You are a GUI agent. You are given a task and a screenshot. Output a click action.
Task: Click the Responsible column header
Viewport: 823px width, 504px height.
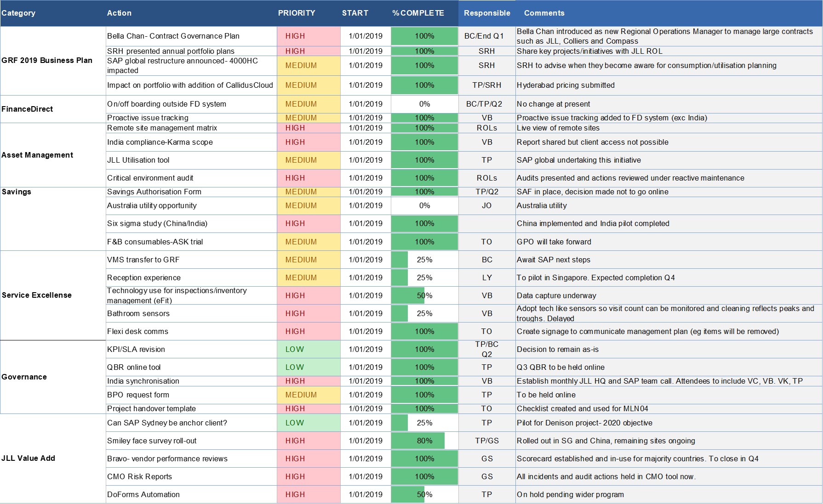[x=487, y=13]
